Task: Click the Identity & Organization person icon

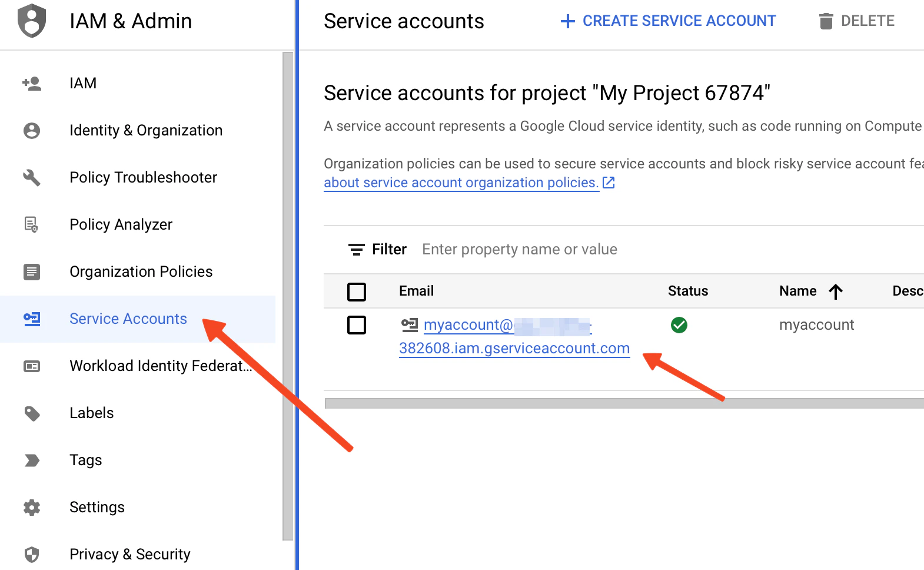Action: click(x=32, y=130)
